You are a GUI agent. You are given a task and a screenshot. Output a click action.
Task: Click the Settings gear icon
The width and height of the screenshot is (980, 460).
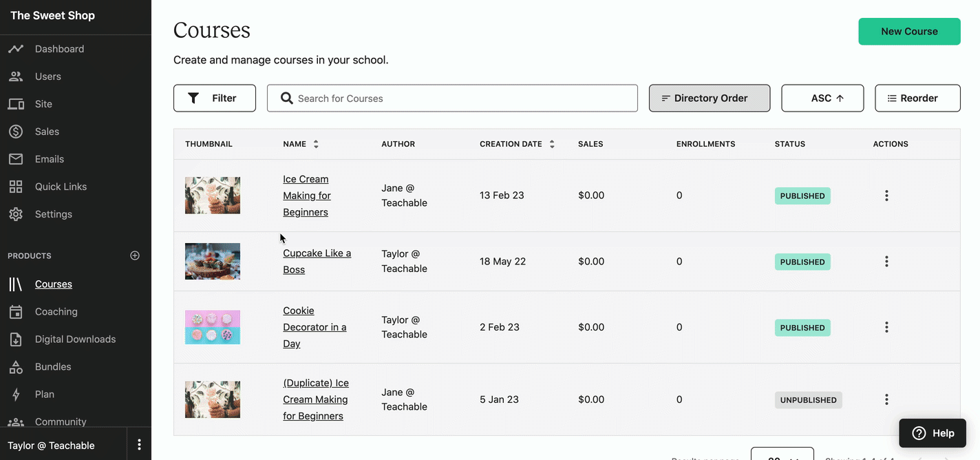(16, 214)
